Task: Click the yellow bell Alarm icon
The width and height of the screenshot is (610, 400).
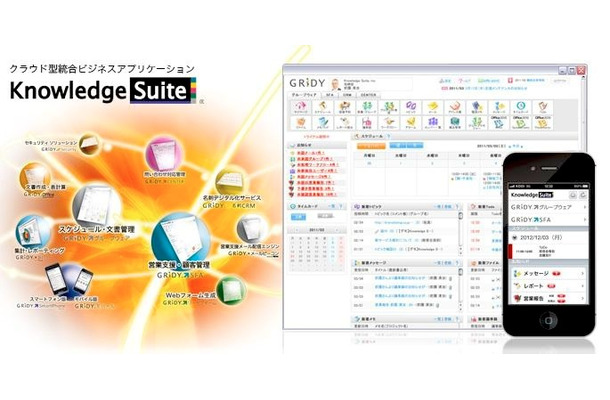Action: click(x=410, y=123)
